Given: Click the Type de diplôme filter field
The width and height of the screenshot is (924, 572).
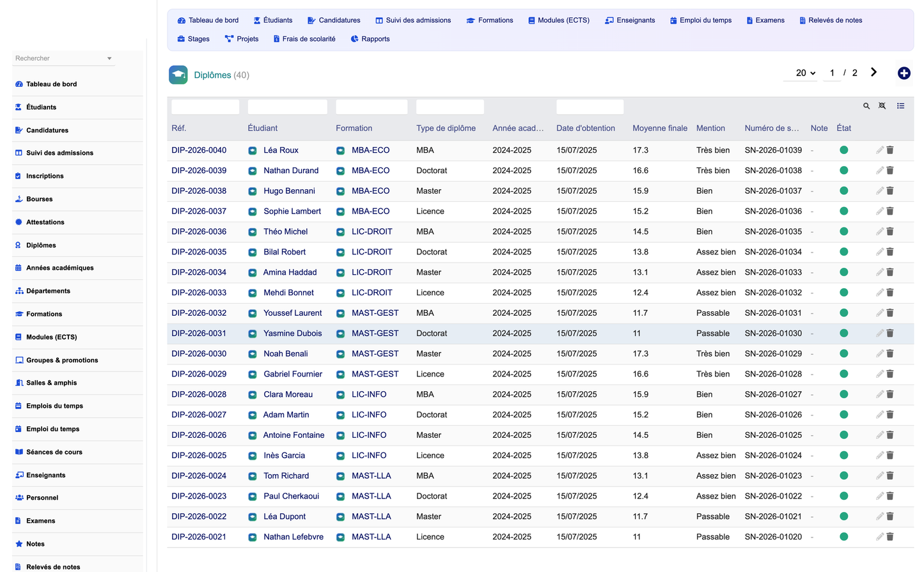Looking at the screenshot, I should tap(450, 107).
